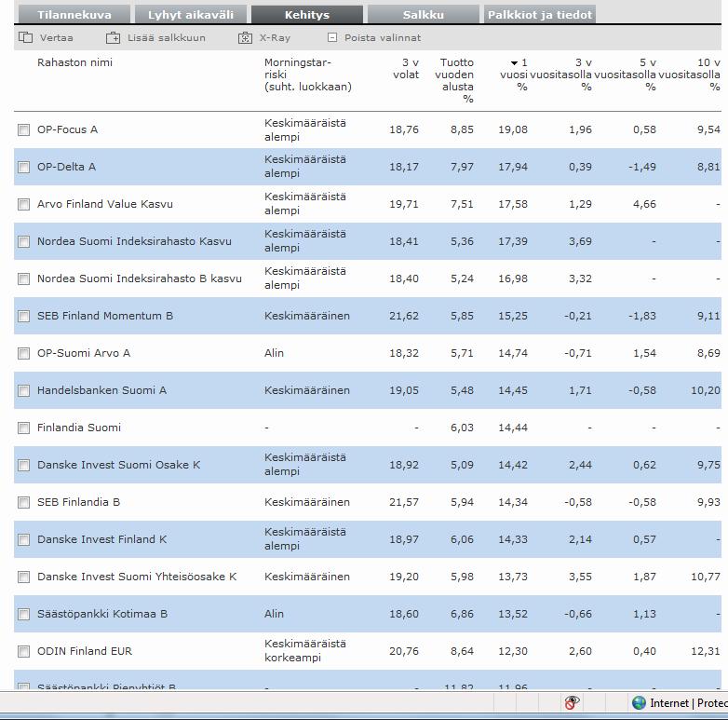Click the X-Ray text link
This screenshot has height=720, width=728.
[x=275, y=37]
